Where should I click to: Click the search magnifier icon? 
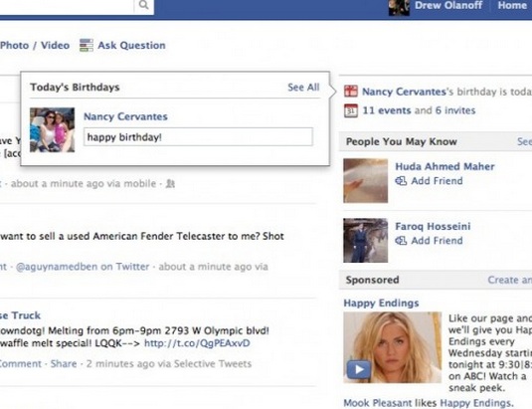(144, 5)
